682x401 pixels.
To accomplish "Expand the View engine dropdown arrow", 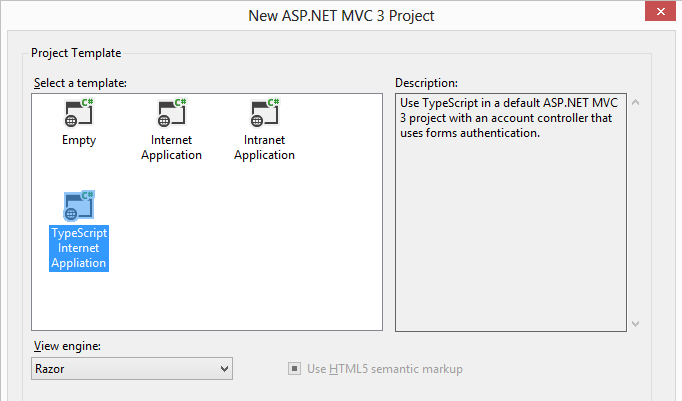I will tap(224, 369).
